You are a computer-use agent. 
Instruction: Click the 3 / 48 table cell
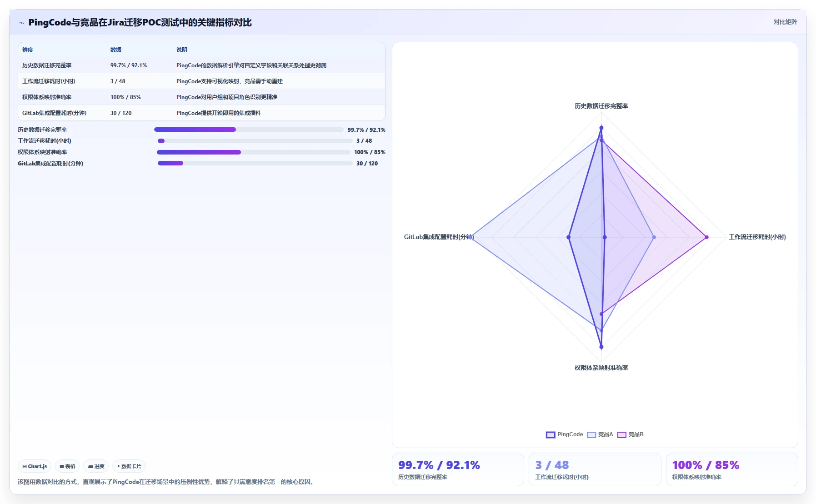point(118,81)
